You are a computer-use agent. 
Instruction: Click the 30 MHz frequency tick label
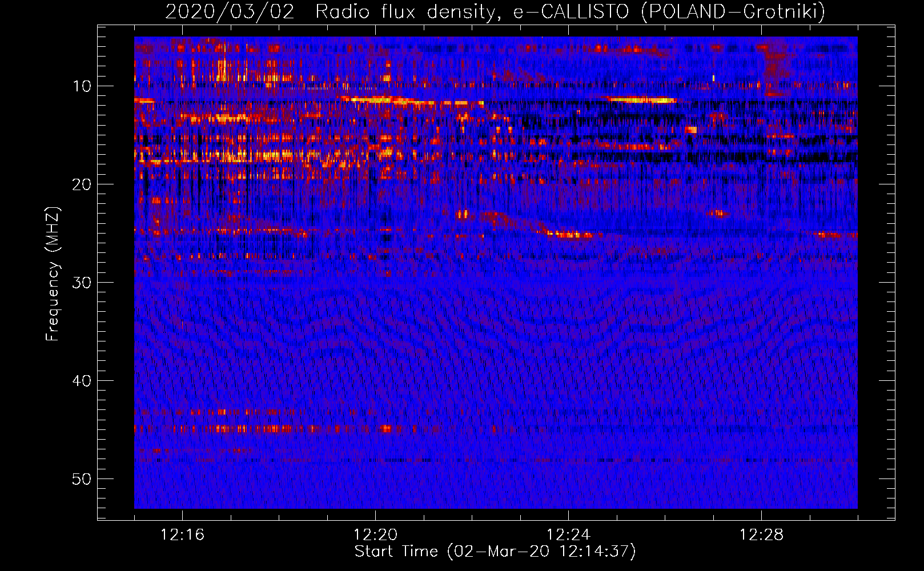(82, 283)
